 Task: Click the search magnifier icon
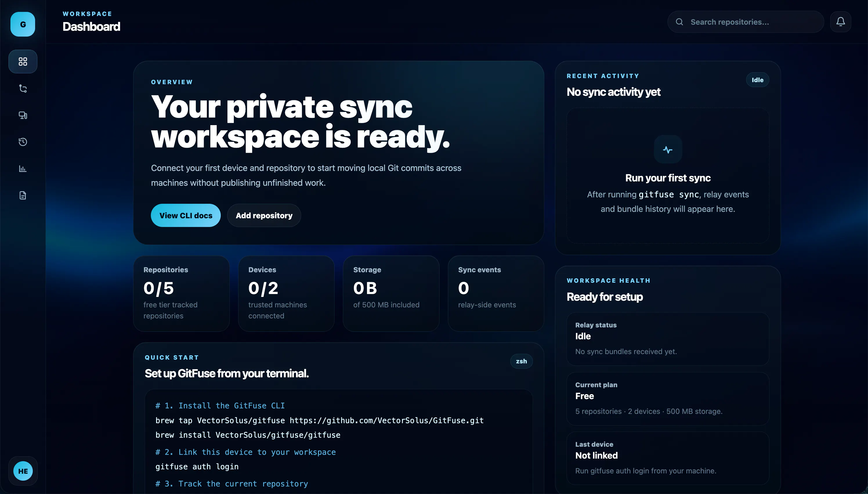tap(679, 22)
